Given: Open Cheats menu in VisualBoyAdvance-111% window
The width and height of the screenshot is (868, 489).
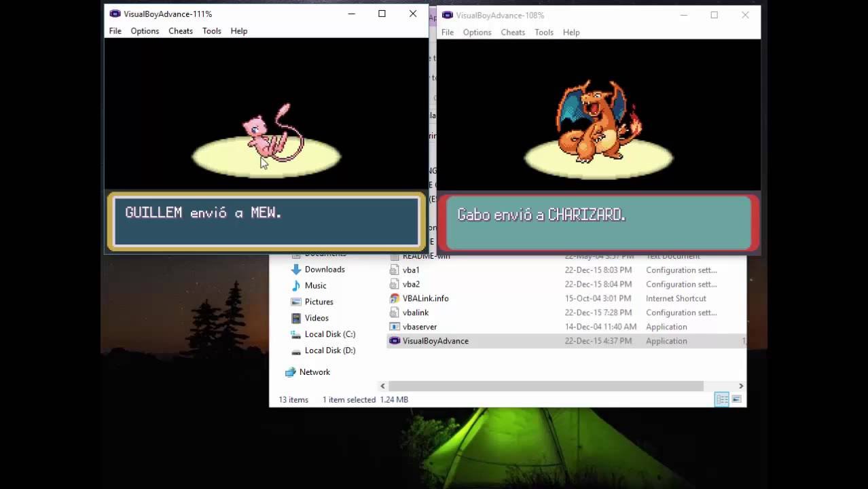Looking at the screenshot, I should click(x=181, y=31).
